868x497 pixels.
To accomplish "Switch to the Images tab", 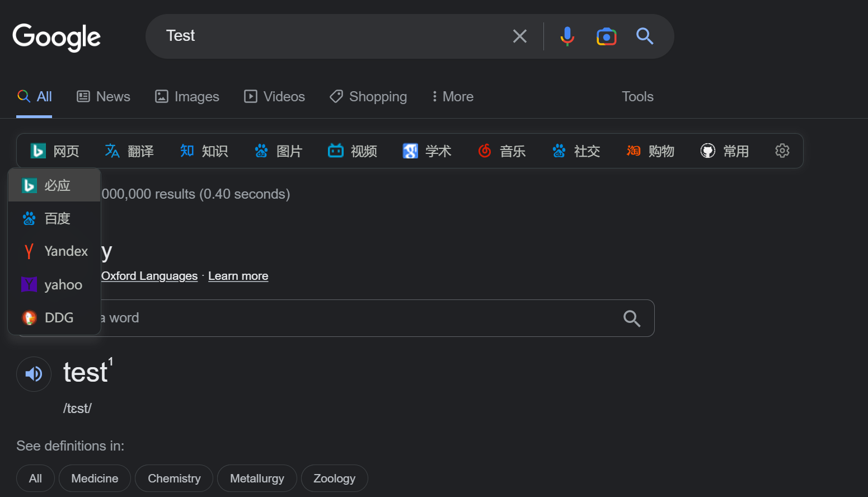I will click(x=187, y=97).
